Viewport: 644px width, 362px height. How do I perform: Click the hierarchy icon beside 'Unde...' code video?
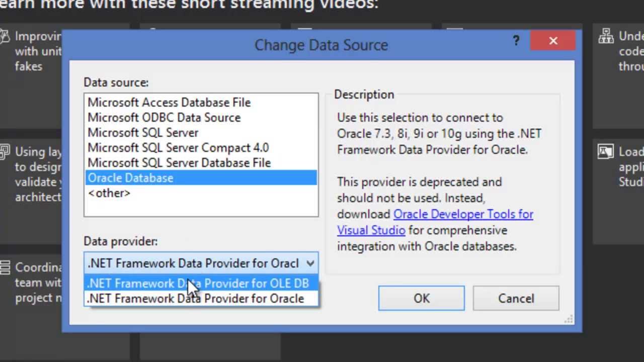606,36
